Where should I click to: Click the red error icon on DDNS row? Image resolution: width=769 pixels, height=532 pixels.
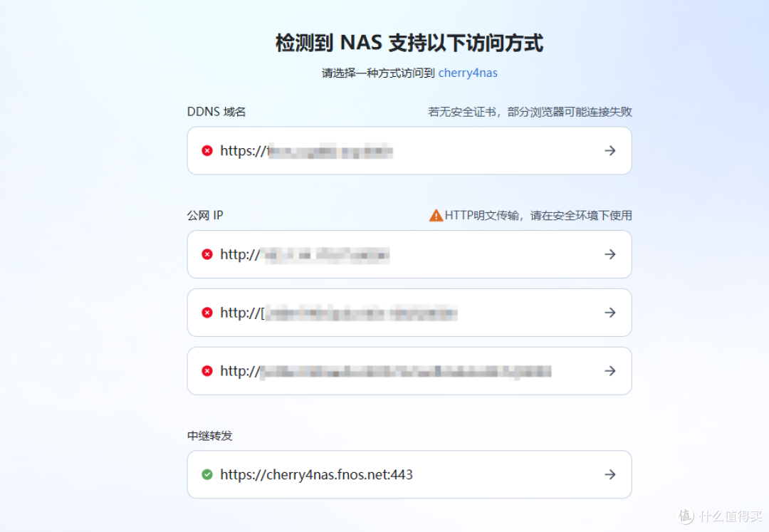pyautogui.click(x=206, y=150)
